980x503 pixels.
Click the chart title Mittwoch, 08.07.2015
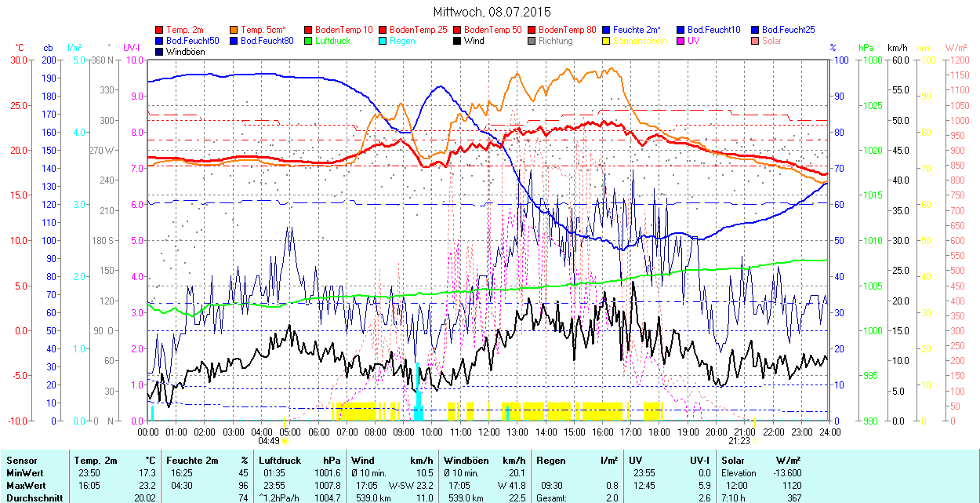click(x=492, y=12)
